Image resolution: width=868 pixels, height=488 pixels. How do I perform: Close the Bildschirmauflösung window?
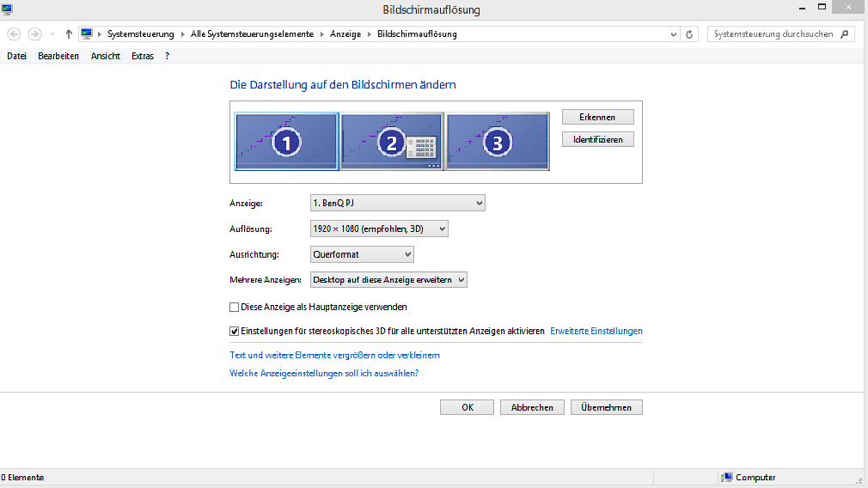tap(848, 7)
